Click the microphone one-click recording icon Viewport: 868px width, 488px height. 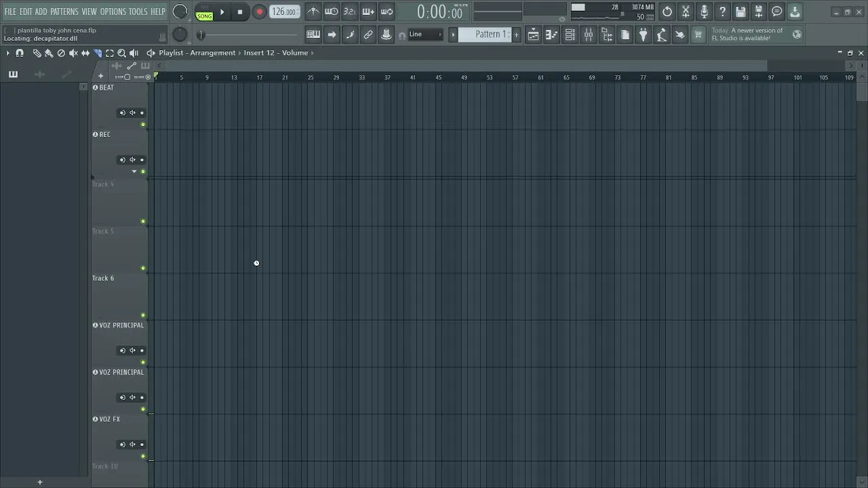tap(704, 12)
